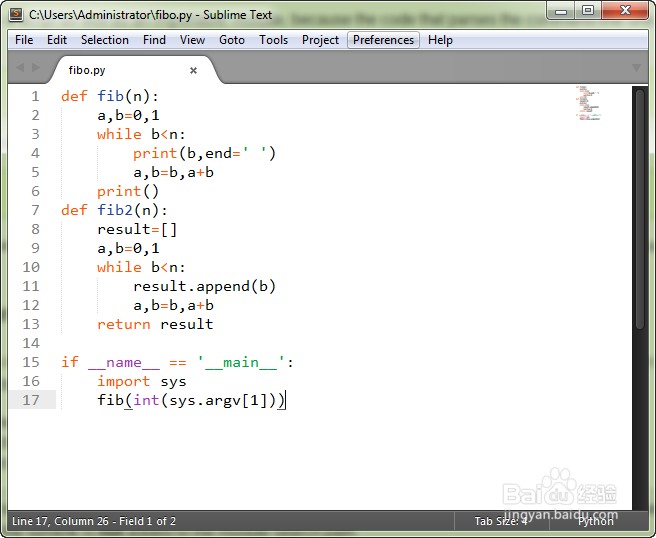Click the next tab arrow
The height and width of the screenshot is (538, 656).
click(x=36, y=67)
